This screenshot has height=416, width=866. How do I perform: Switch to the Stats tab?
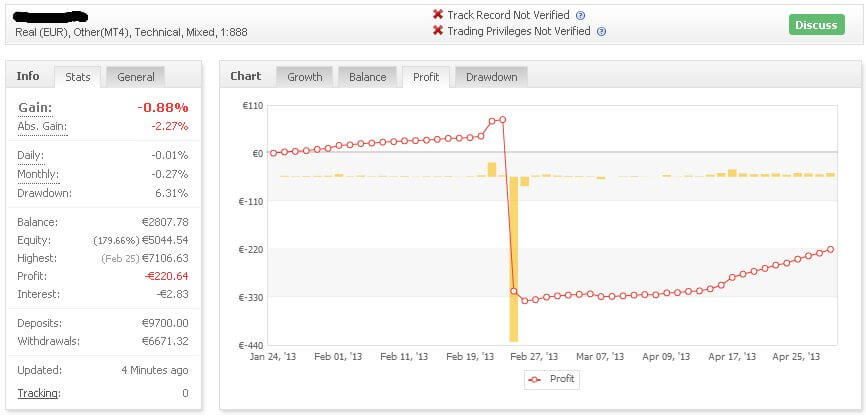(78, 77)
